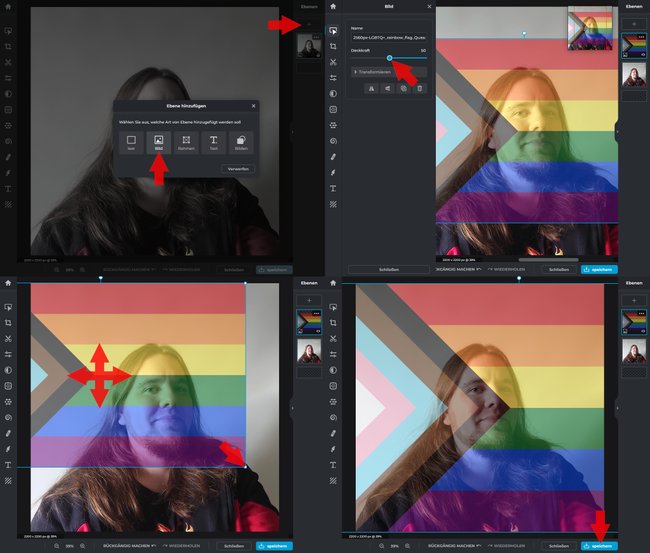The width and height of the screenshot is (650, 553).
Task: Toggle flag layer eye icon in bottom-left screenshot
Action: click(318, 331)
